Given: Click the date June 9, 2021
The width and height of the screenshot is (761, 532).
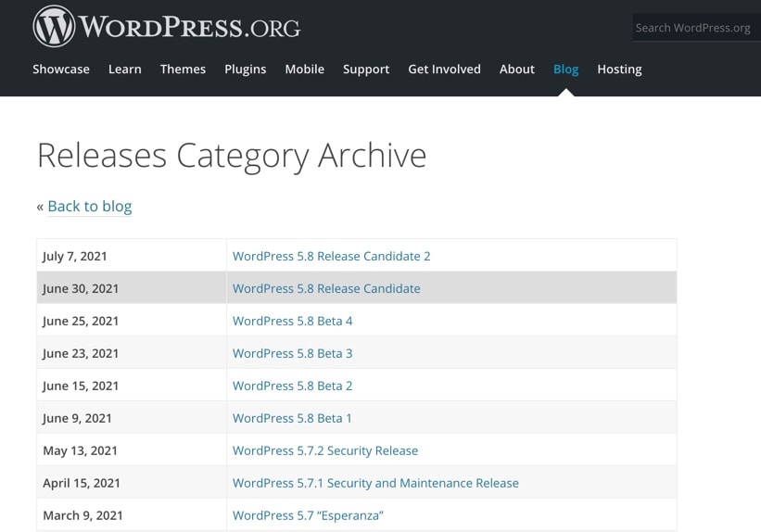Looking at the screenshot, I should coord(77,418).
